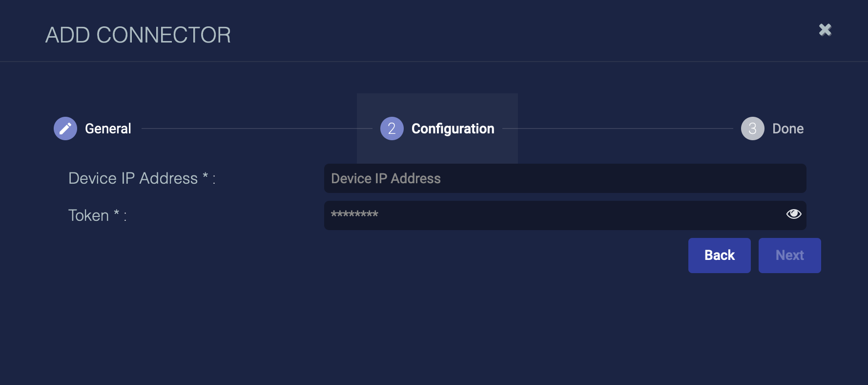Reveal the token with the eye icon
The image size is (868, 385).
pyautogui.click(x=793, y=214)
